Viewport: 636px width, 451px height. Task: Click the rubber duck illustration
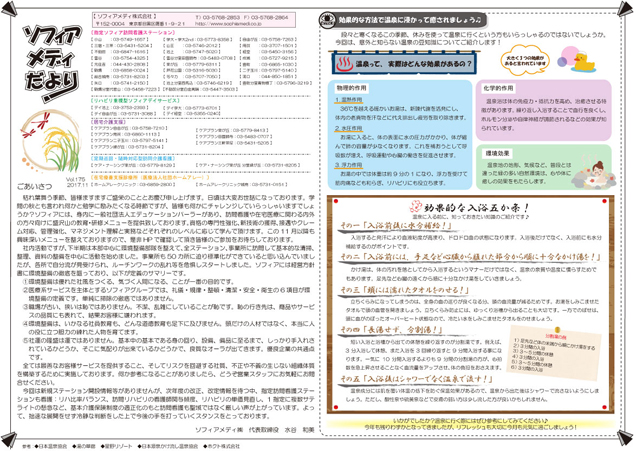pos(583,62)
